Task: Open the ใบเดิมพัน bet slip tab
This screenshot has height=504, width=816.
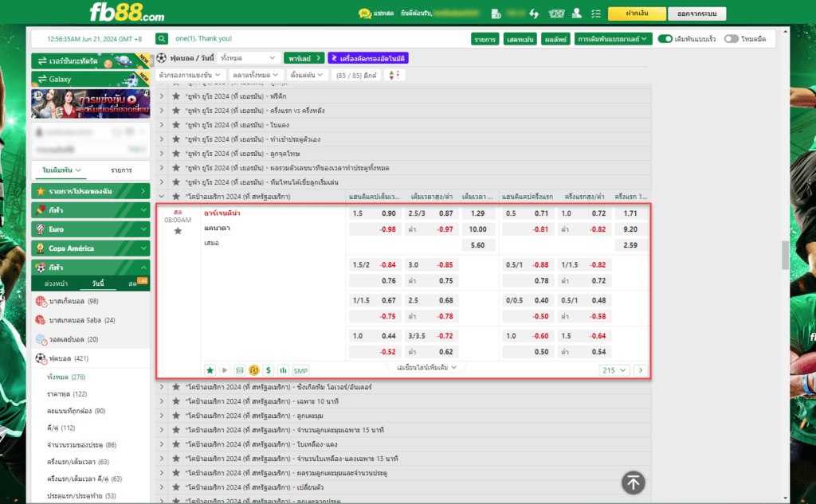Action: coord(61,170)
